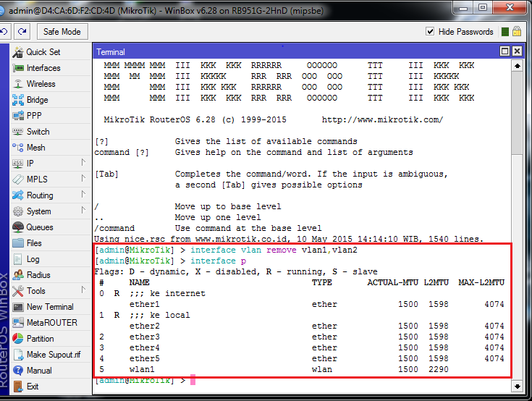This screenshot has width=532, height=401.
Task: Click the Exit door icon
Action: tap(17, 387)
